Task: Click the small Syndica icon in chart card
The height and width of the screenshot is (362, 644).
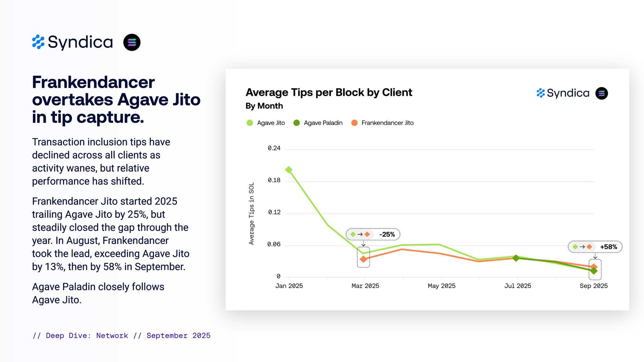Action: point(541,93)
